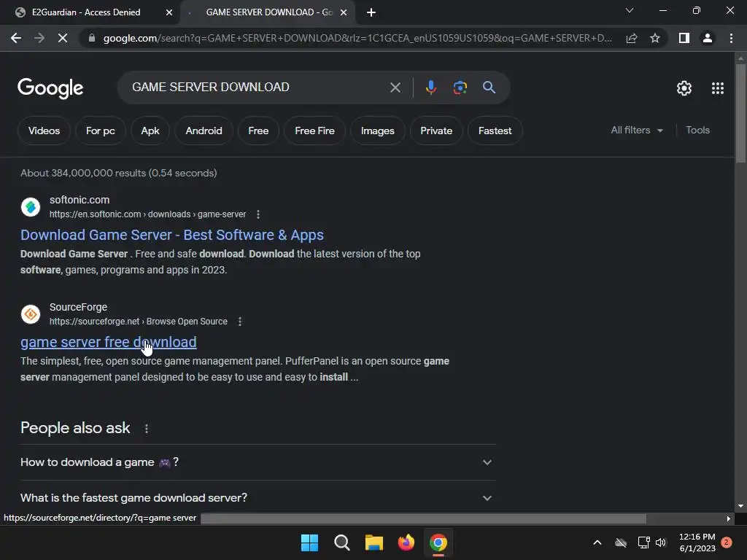Apply the Android filter chip
This screenshot has width=747, height=560.
pyautogui.click(x=204, y=131)
